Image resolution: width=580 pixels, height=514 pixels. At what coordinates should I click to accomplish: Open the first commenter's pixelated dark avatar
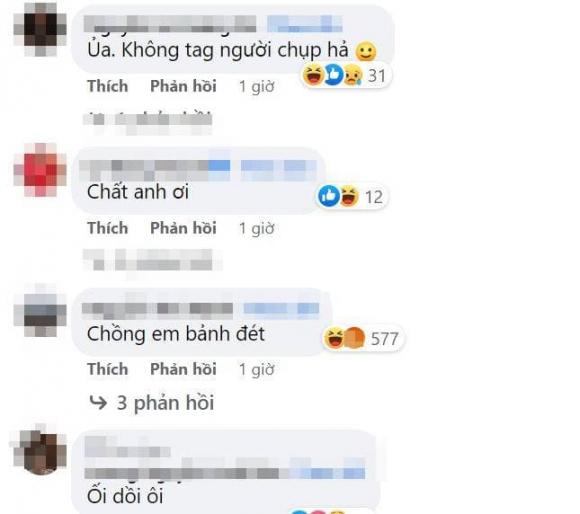click(40, 30)
